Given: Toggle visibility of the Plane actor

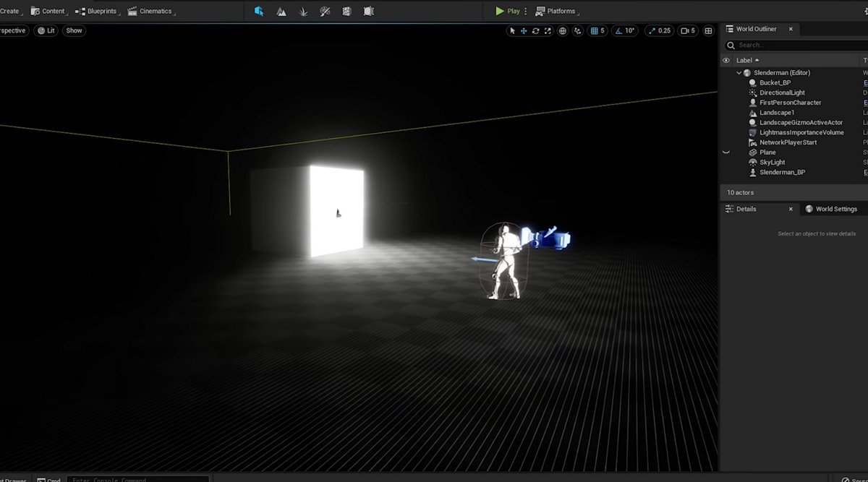Looking at the screenshot, I should point(726,152).
